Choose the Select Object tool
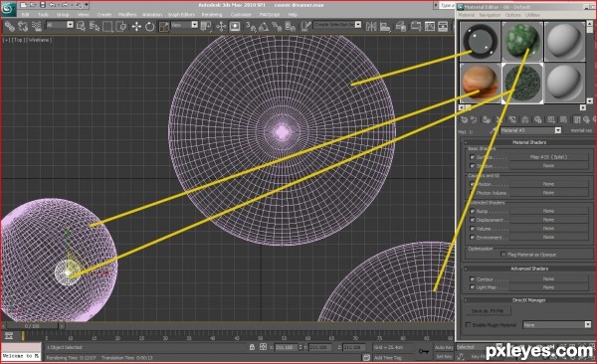The height and width of the screenshot is (364, 597). pos(81,26)
